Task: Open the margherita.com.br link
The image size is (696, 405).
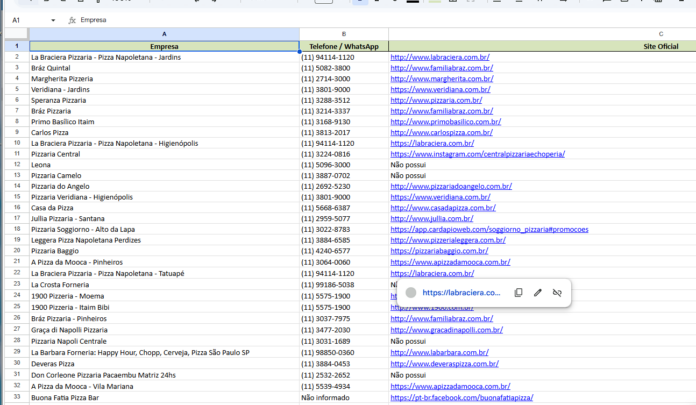Action: click(439, 78)
